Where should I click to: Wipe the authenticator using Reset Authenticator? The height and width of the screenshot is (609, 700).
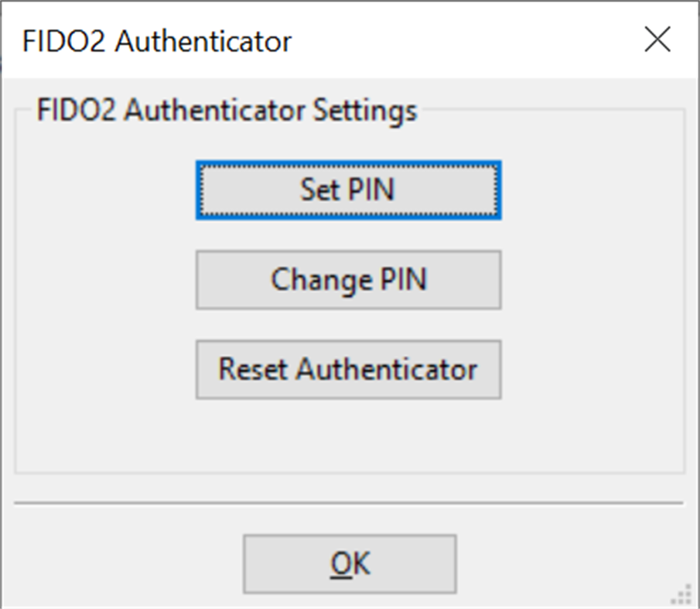tap(350, 369)
